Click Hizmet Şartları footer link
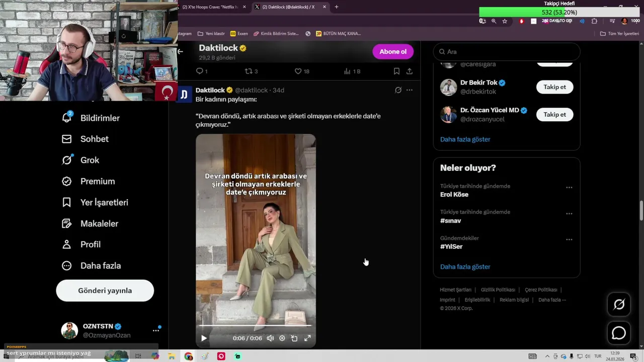Screen dimensions: 644x362 pyautogui.click(x=455, y=290)
